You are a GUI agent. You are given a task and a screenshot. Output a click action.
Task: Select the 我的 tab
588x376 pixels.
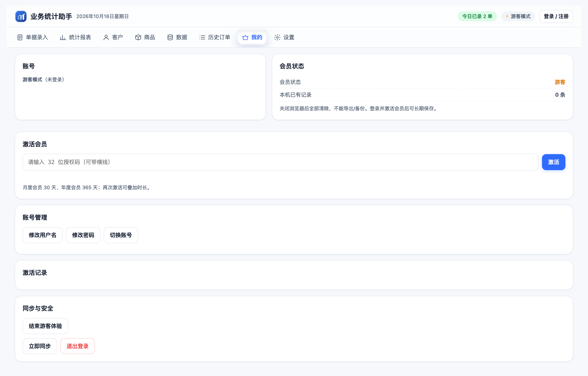(x=252, y=37)
